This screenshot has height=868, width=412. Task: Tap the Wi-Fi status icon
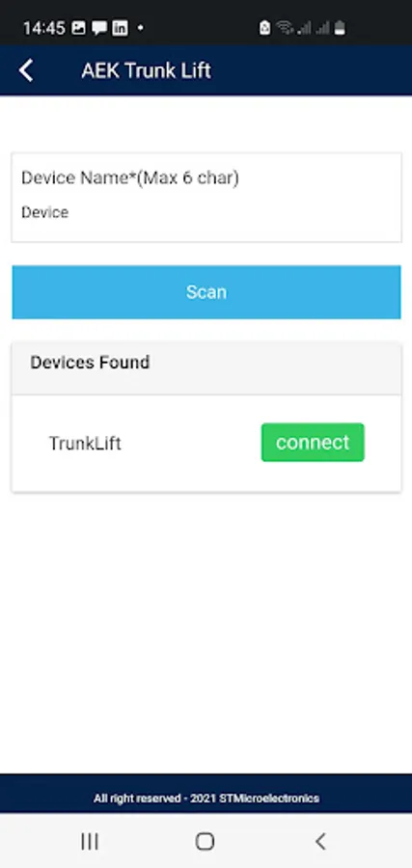pyautogui.click(x=286, y=27)
